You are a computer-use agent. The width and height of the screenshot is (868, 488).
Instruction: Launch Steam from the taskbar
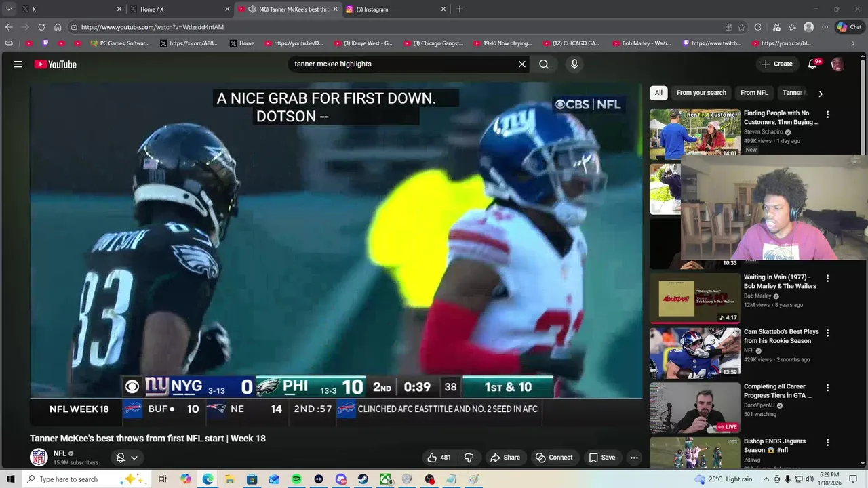click(x=363, y=479)
